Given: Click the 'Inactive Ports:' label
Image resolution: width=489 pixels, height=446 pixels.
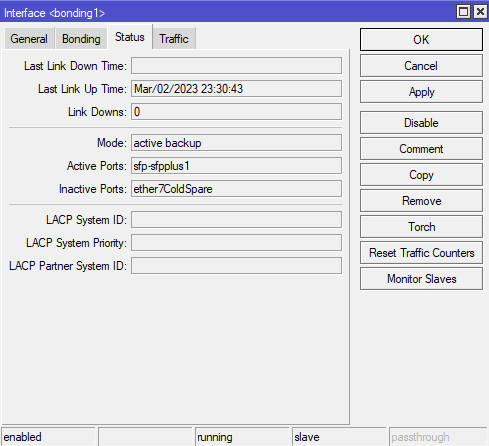Looking at the screenshot, I should 93,189.
